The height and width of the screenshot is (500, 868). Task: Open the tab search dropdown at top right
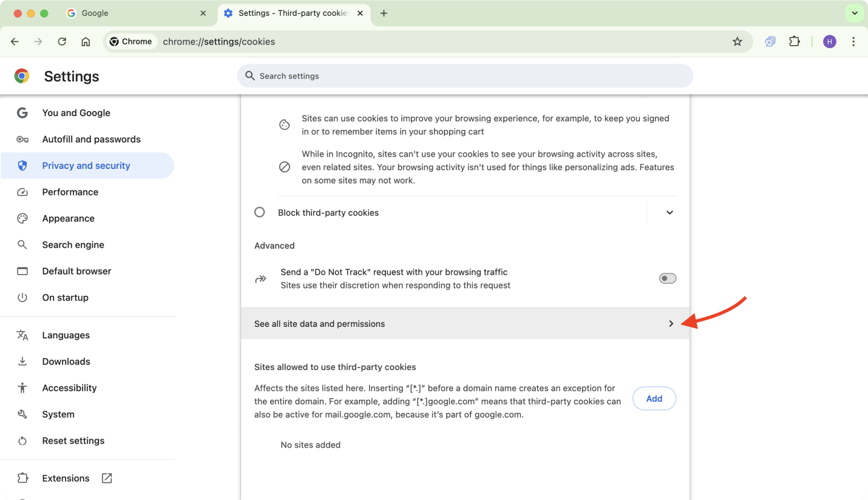[x=854, y=13]
